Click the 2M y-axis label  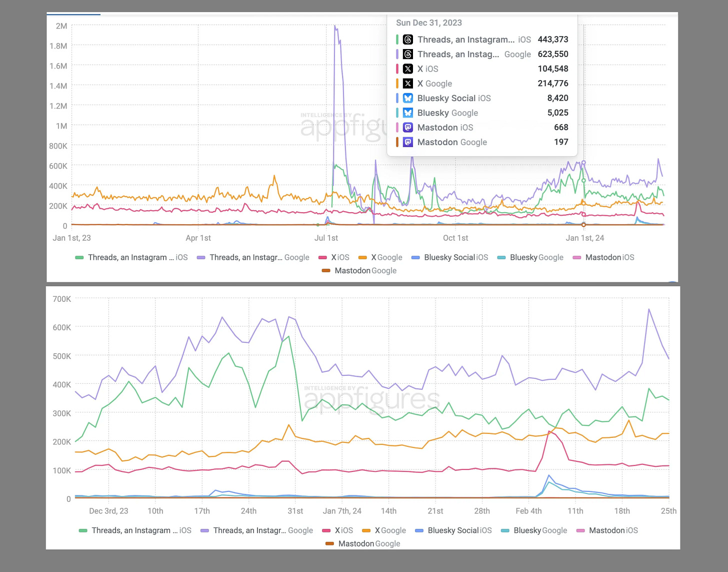tap(61, 26)
